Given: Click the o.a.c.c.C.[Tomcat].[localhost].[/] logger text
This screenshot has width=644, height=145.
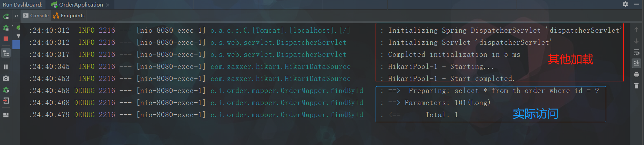Looking at the screenshot, I should pos(280,30).
